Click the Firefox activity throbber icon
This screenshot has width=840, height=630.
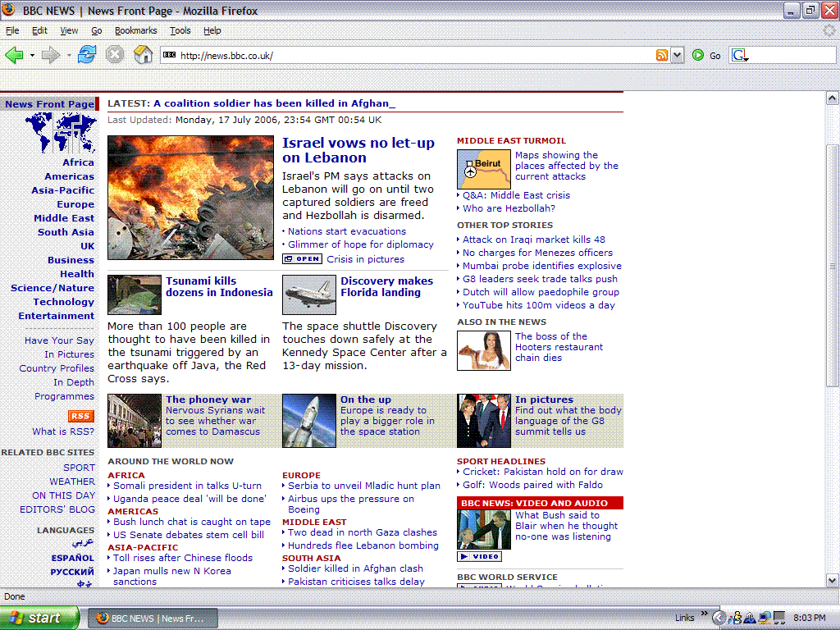829,30
